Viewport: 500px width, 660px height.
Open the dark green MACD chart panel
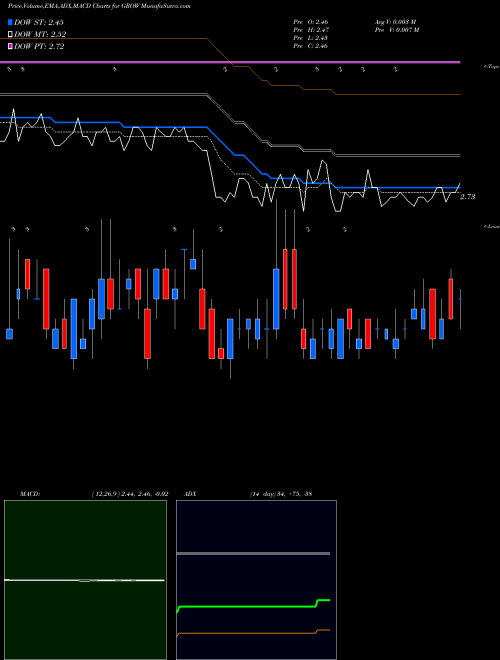tap(85, 580)
